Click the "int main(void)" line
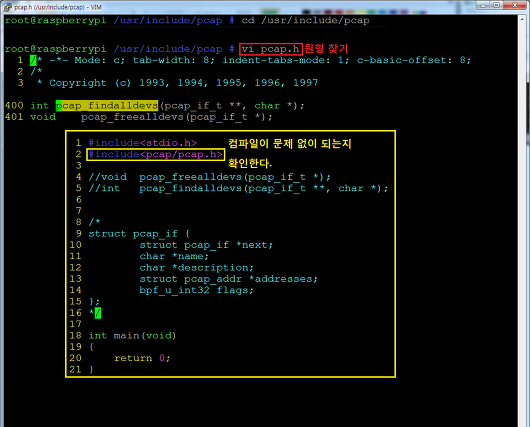The image size is (530, 427). 132,336
